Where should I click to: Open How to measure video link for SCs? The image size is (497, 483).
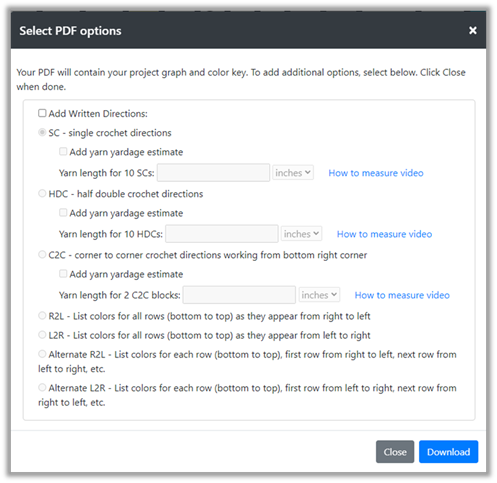tap(376, 173)
